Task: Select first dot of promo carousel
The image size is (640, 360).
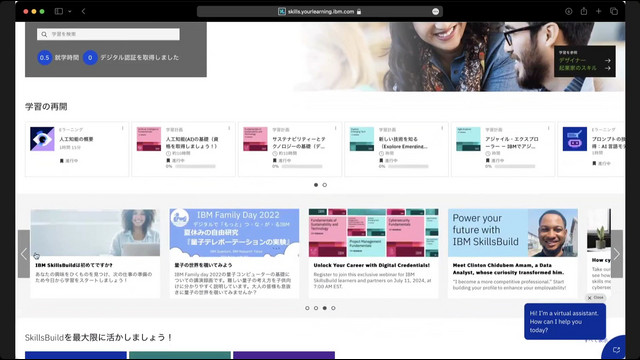Action: click(x=307, y=308)
